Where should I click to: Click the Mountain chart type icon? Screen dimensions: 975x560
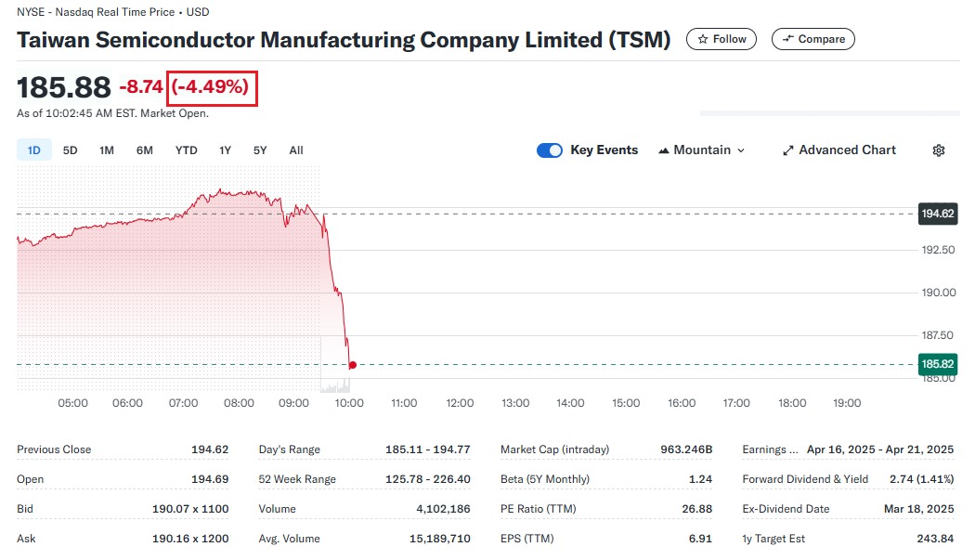(664, 150)
